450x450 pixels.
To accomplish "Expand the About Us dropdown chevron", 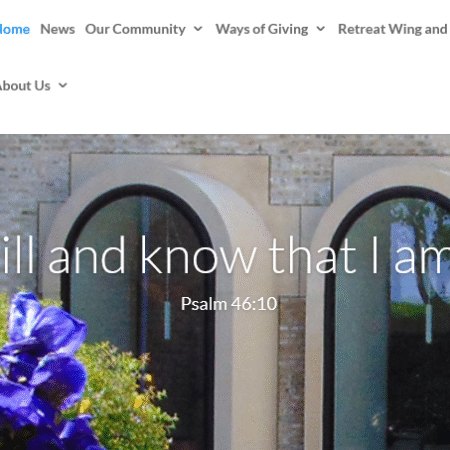I will click(63, 85).
